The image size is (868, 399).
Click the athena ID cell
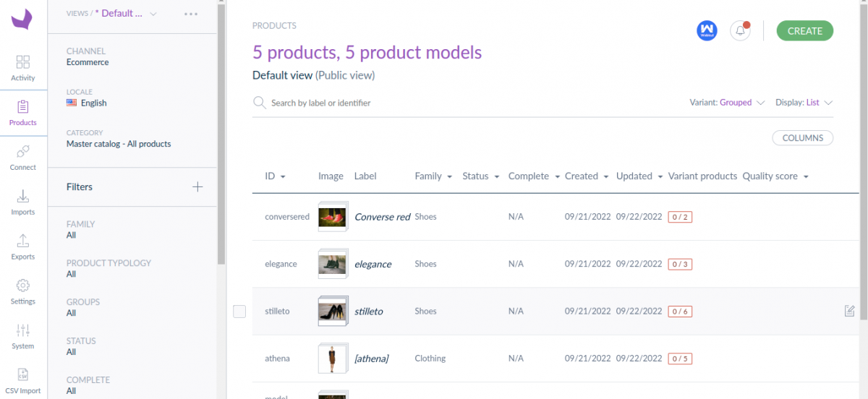(x=277, y=359)
